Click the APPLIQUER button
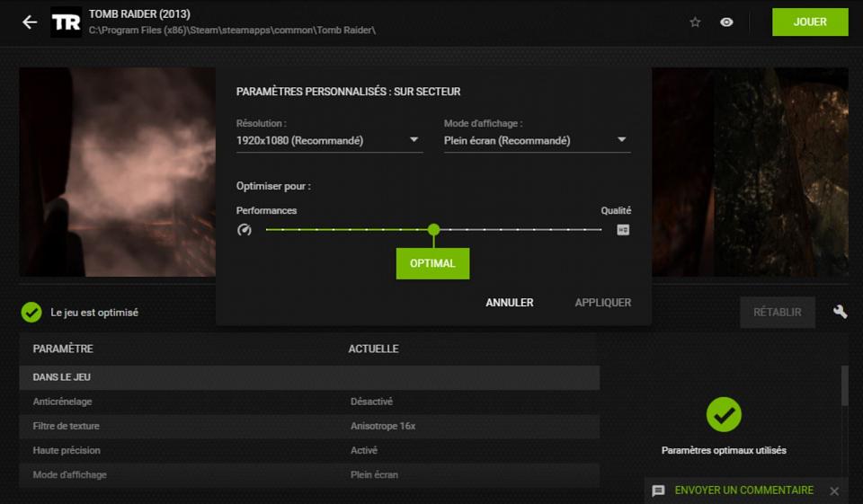Viewport: 863px width, 504px height. (x=602, y=303)
